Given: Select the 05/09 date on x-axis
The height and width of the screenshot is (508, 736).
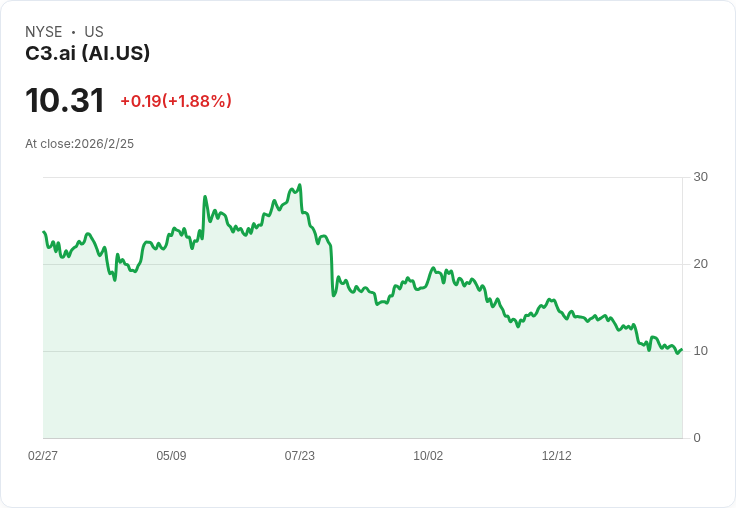Looking at the screenshot, I should (x=171, y=456).
